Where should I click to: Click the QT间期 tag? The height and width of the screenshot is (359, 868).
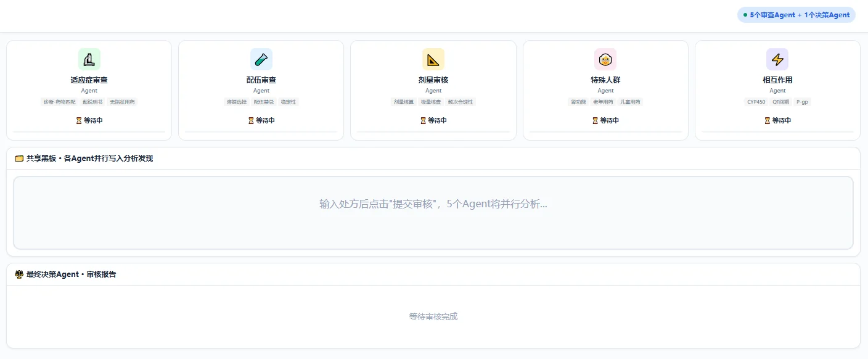click(x=781, y=102)
